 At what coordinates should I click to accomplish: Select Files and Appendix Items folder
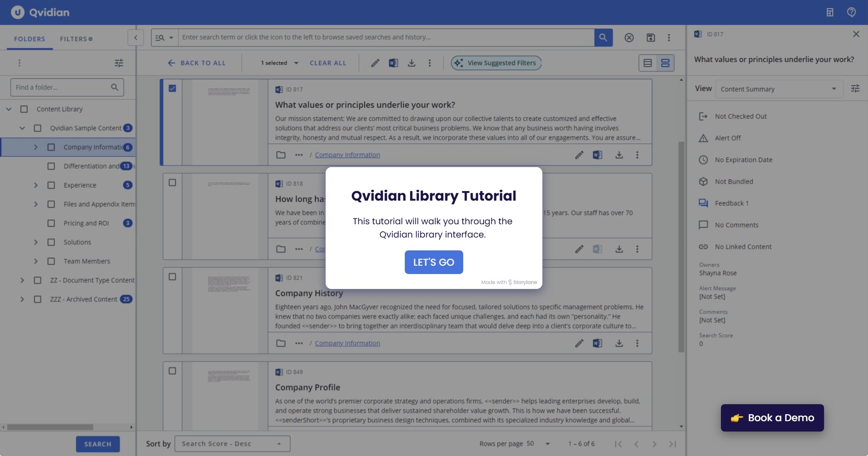pyautogui.click(x=68, y=204)
